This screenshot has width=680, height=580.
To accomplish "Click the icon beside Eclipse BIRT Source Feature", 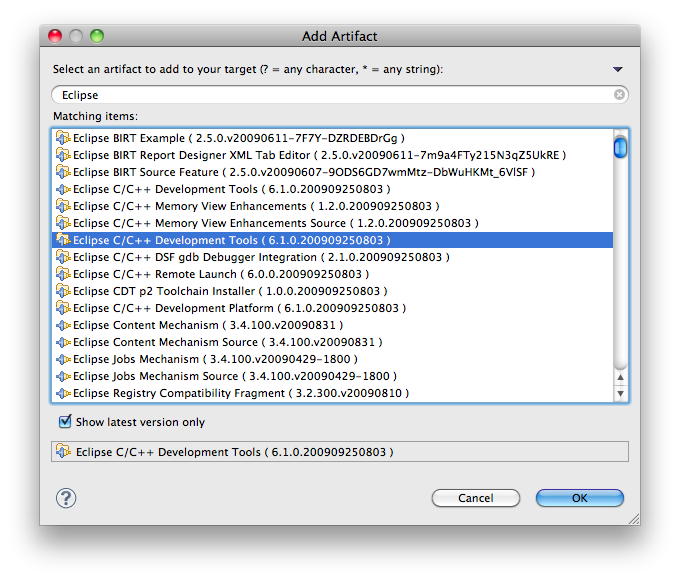I will point(63,172).
